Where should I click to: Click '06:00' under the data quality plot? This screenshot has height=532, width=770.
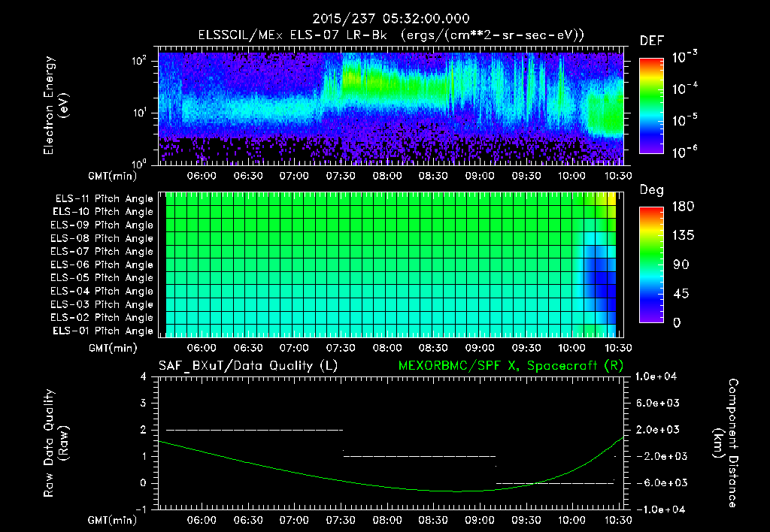pyautogui.click(x=202, y=520)
